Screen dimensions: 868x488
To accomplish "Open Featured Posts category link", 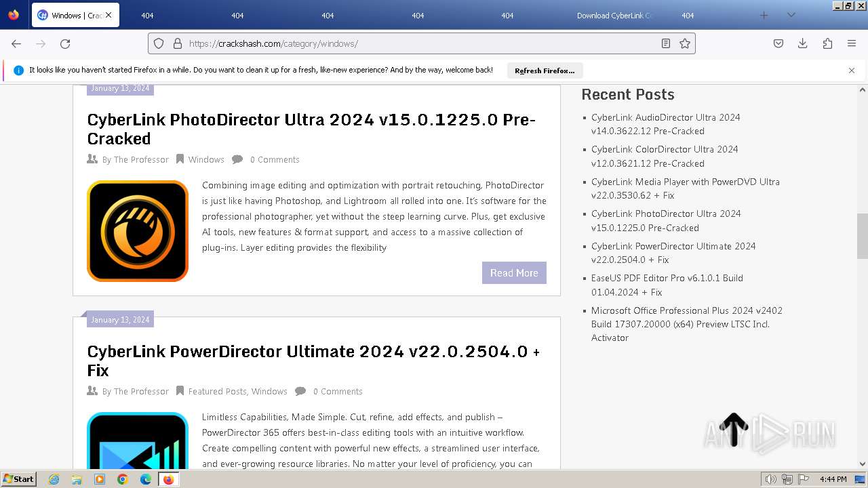I will (217, 392).
